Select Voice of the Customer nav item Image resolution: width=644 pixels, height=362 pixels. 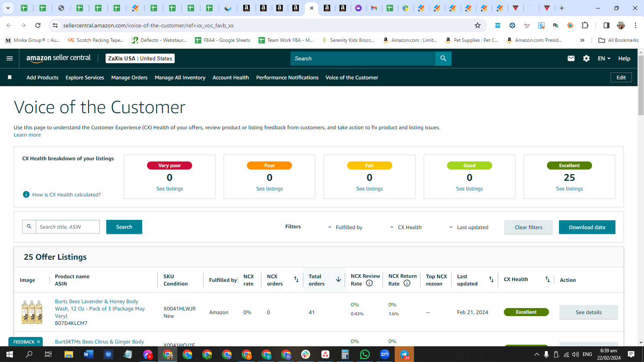tap(352, 77)
